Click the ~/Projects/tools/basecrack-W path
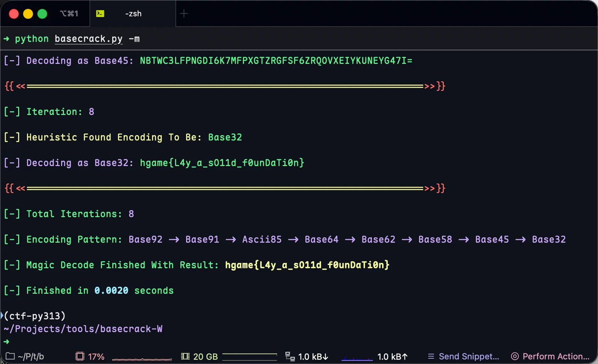This screenshot has height=364, width=598. [83, 329]
